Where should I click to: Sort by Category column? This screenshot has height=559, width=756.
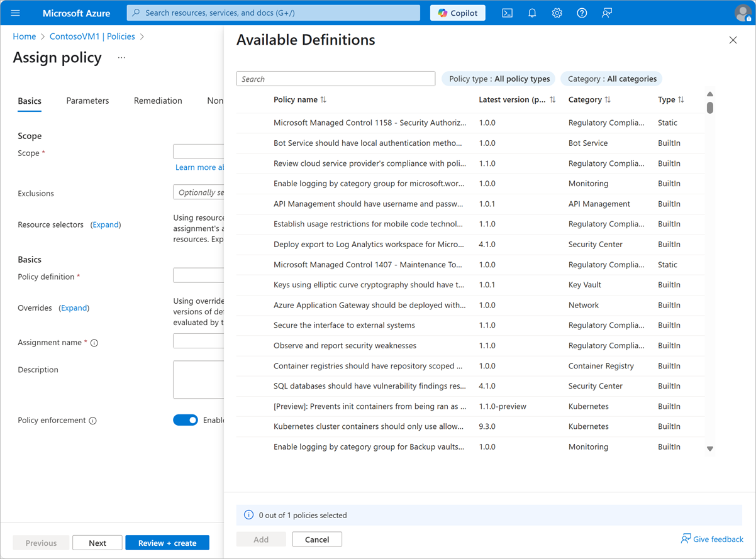click(589, 99)
